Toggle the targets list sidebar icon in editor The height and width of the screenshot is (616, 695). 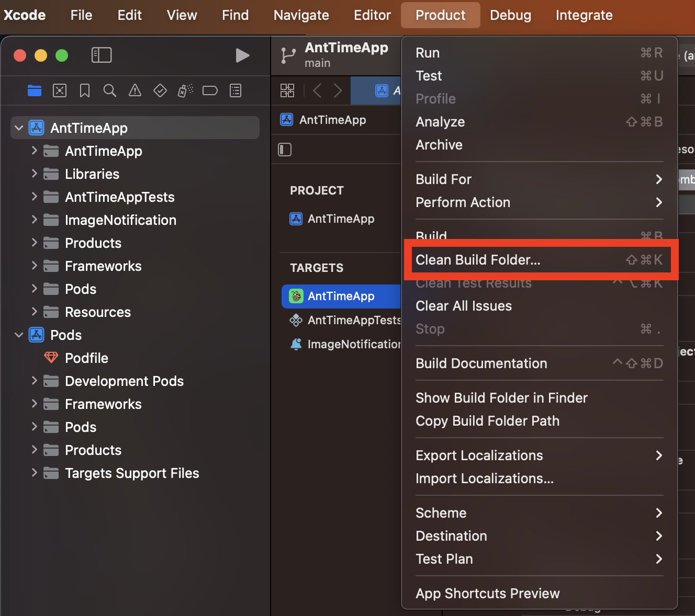point(285,150)
